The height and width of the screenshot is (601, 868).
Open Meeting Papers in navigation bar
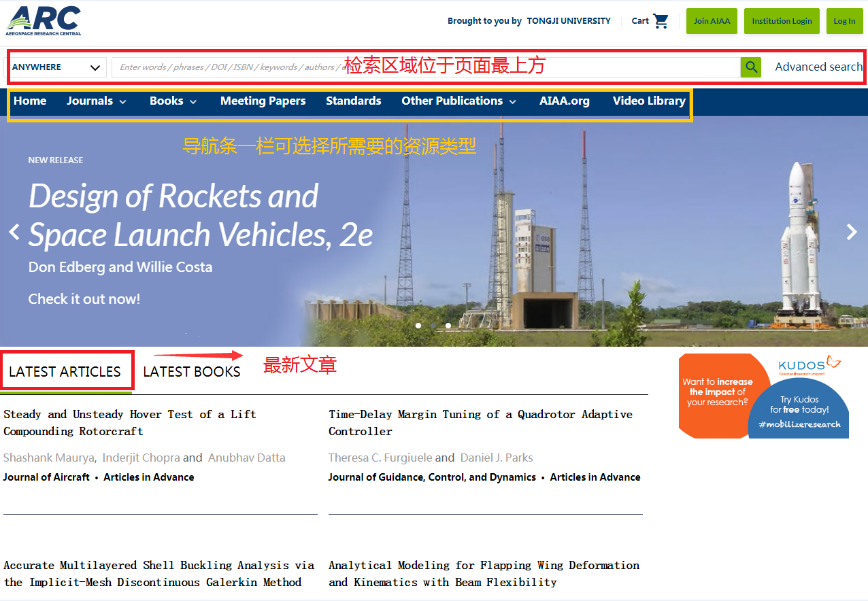pyautogui.click(x=263, y=101)
